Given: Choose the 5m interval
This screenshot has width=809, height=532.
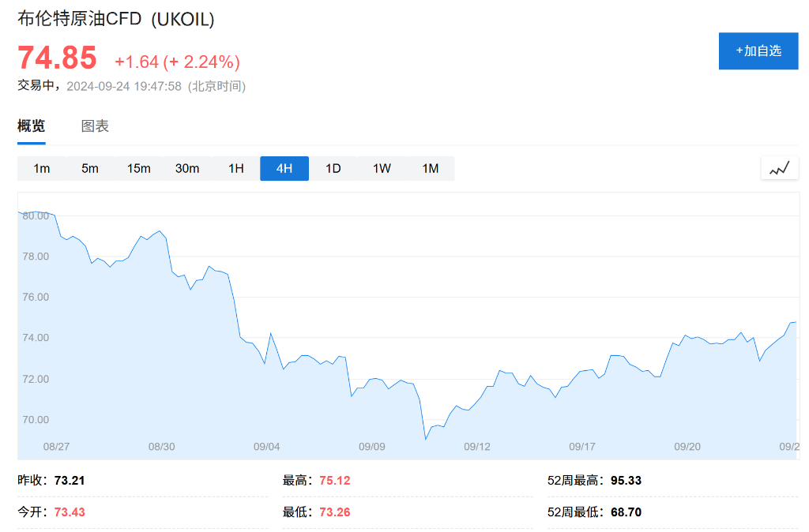Looking at the screenshot, I should [x=90, y=168].
